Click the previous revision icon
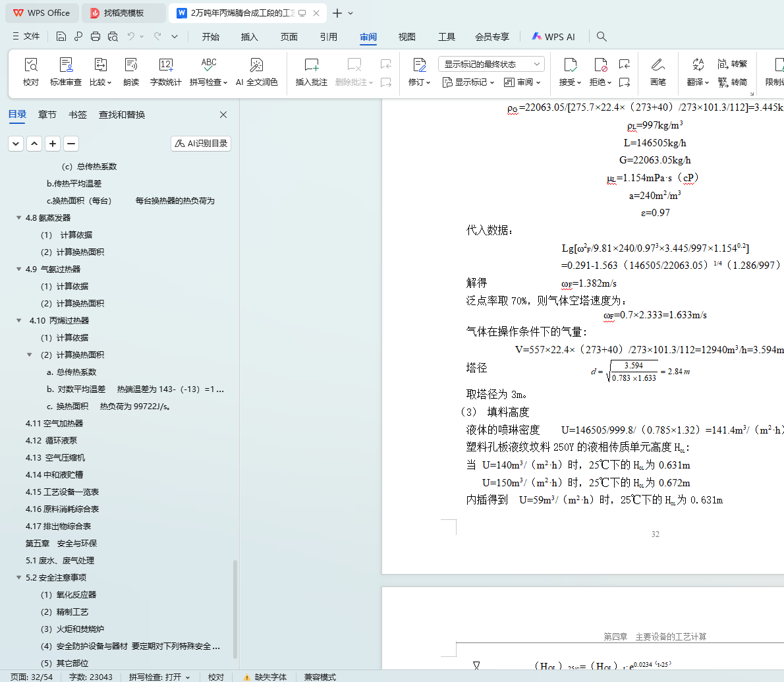Viewport: 784px width, 682px height. 625,64
